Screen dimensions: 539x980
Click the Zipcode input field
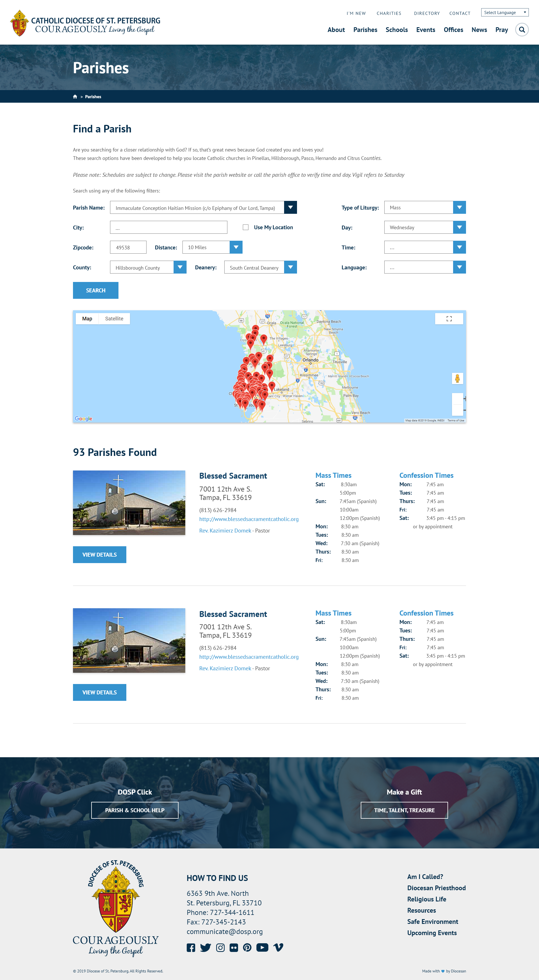[x=128, y=247]
